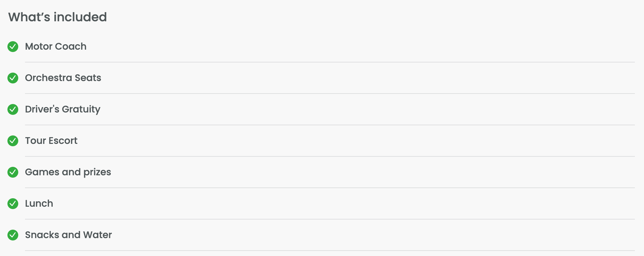Click the green checkmark beside Motor Coach

coord(13,47)
